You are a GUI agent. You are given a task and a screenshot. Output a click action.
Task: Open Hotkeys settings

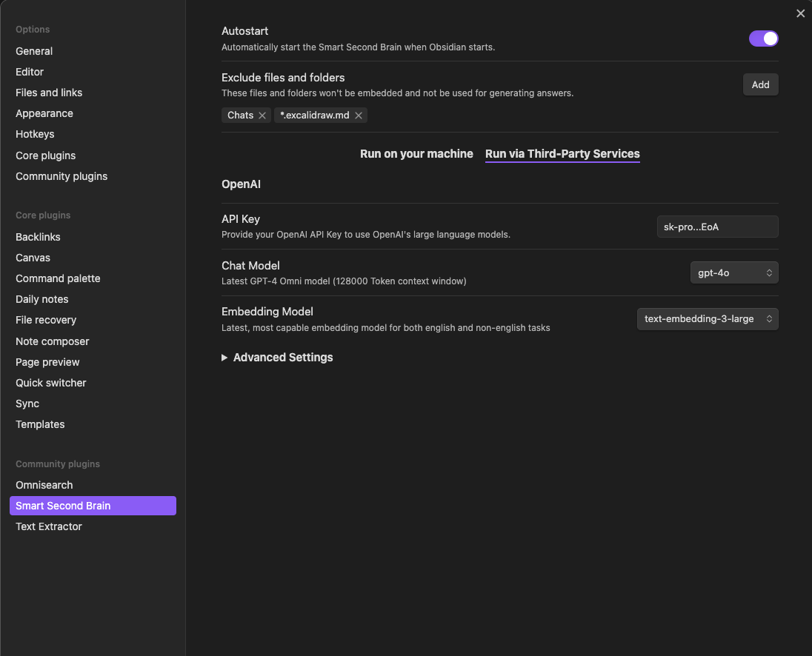point(35,134)
